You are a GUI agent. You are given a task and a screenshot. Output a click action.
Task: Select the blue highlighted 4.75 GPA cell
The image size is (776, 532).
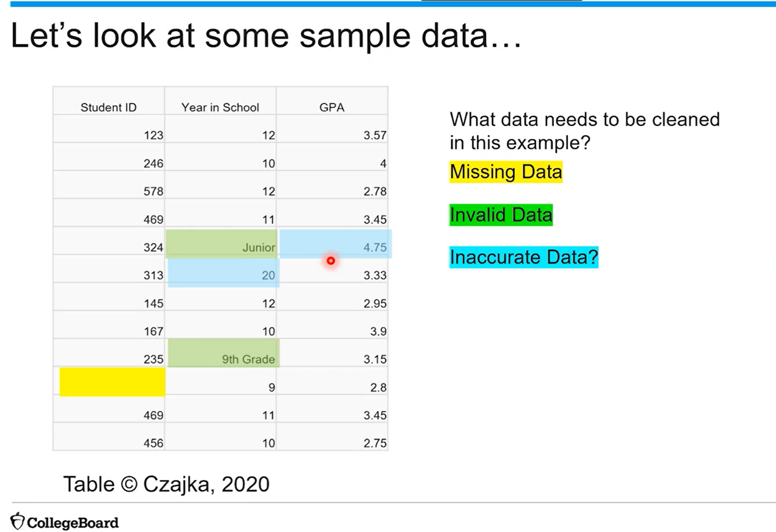coord(336,244)
